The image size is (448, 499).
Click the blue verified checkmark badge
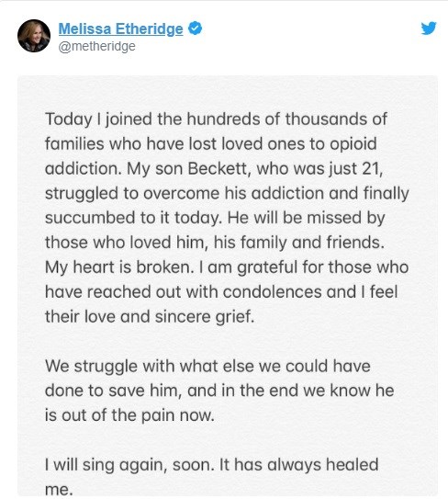(x=195, y=28)
